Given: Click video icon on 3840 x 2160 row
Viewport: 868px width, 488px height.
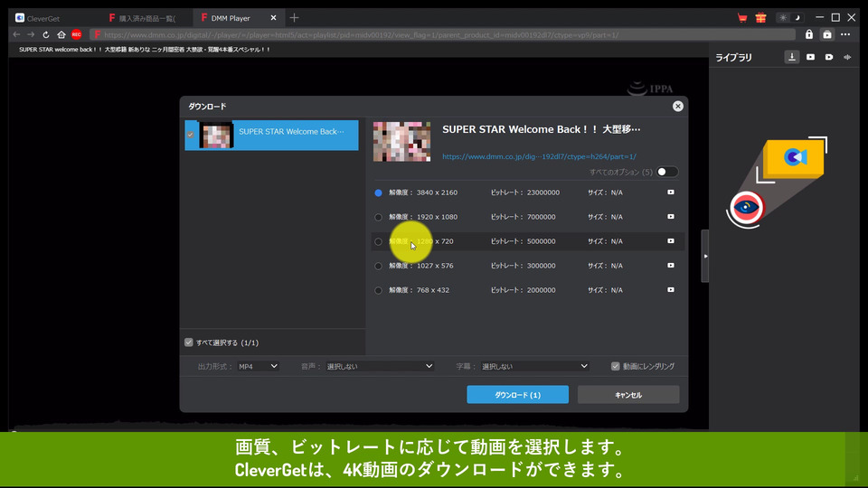Looking at the screenshot, I should pyautogui.click(x=670, y=192).
